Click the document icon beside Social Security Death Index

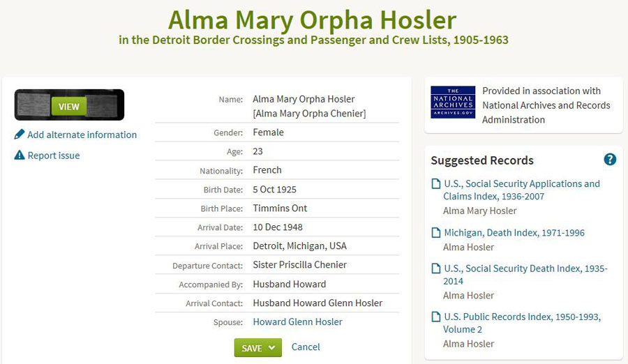(436, 269)
